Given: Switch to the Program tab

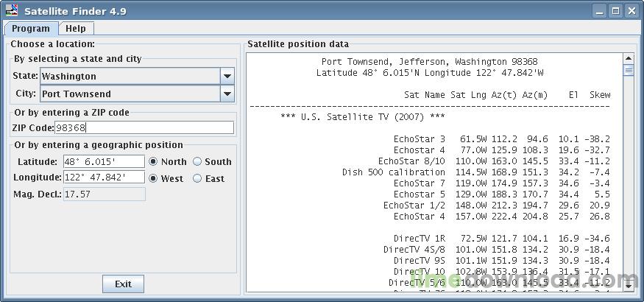Looking at the screenshot, I should pyautogui.click(x=31, y=29).
